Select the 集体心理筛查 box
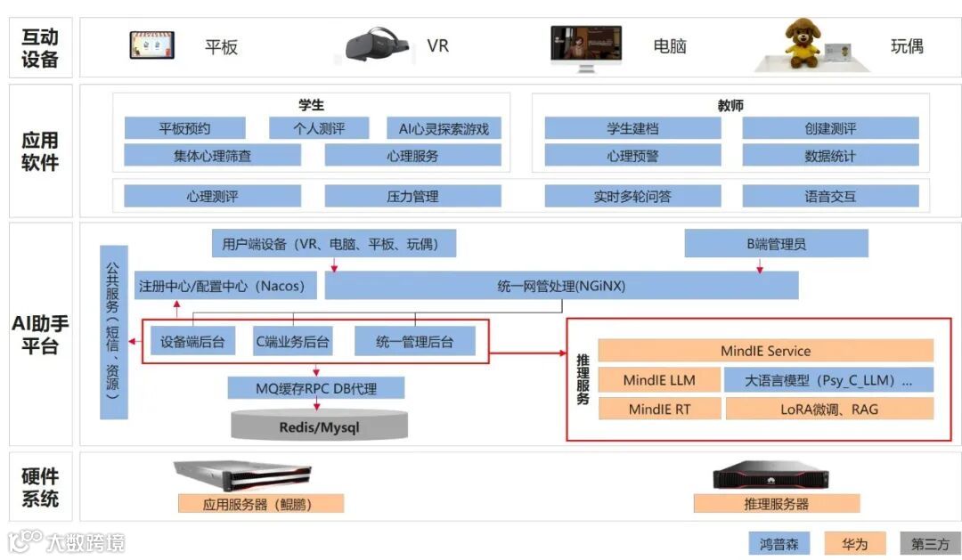 (212, 155)
